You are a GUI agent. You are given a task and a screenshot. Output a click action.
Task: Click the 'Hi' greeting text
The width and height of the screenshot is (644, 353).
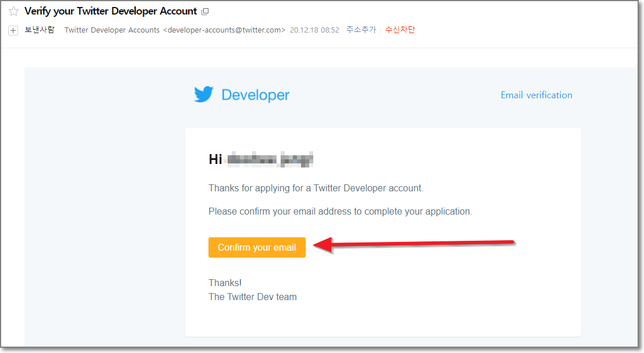(215, 159)
